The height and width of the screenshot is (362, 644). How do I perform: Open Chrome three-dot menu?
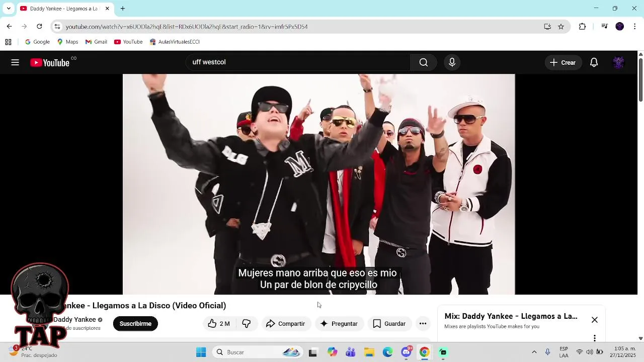[x=635, y=27]
